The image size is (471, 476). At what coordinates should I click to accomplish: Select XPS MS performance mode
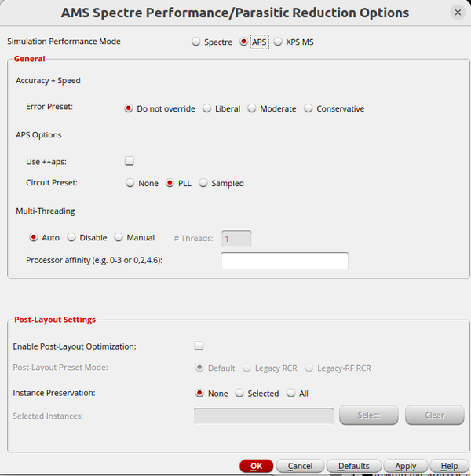[278, 42]
